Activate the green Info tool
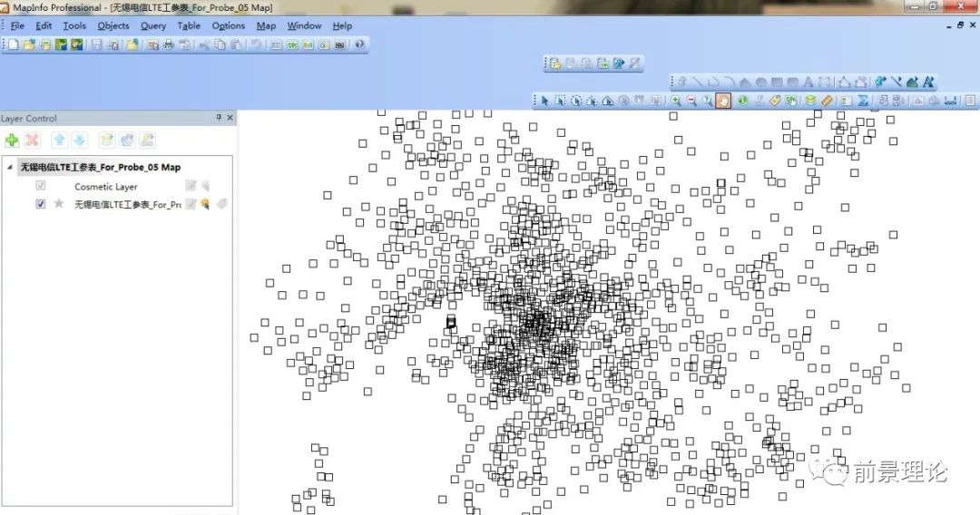 click(742, 101)
